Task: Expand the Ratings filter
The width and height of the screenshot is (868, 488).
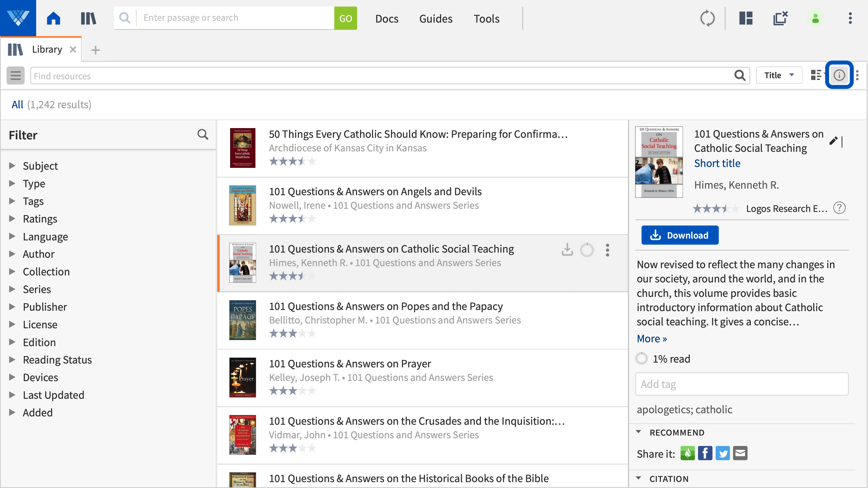Action: 12,218
